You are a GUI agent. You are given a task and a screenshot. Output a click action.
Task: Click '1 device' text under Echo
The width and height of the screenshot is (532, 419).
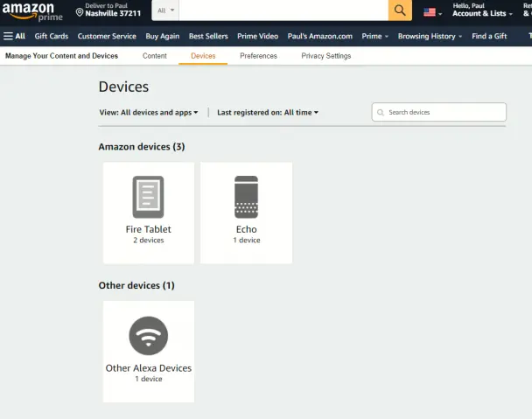pyautogui.click(x=247, y=241)
